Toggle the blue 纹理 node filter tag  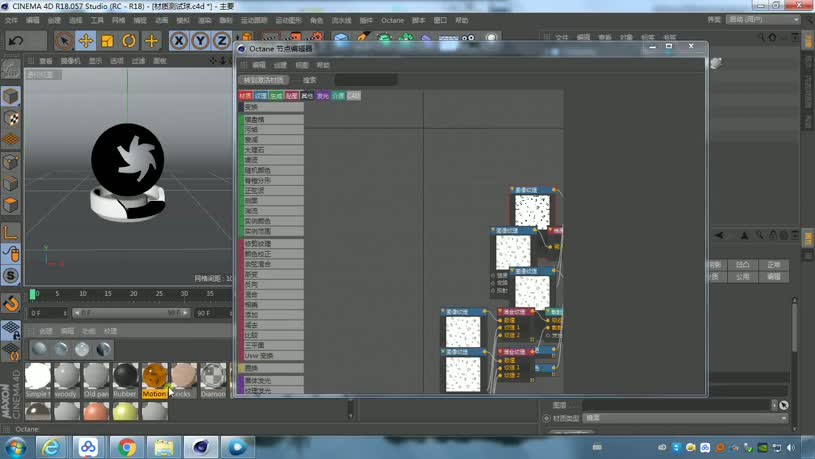(261, 96)
